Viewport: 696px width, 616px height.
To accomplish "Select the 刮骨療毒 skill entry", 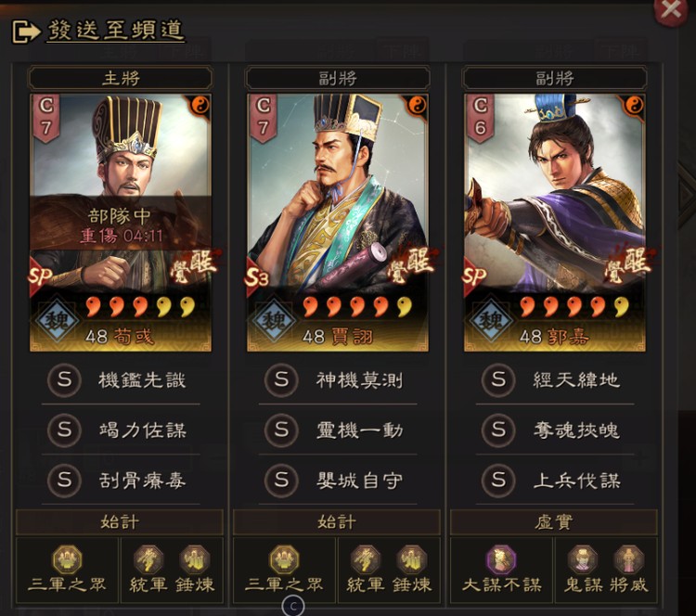I will coord(121,481).
